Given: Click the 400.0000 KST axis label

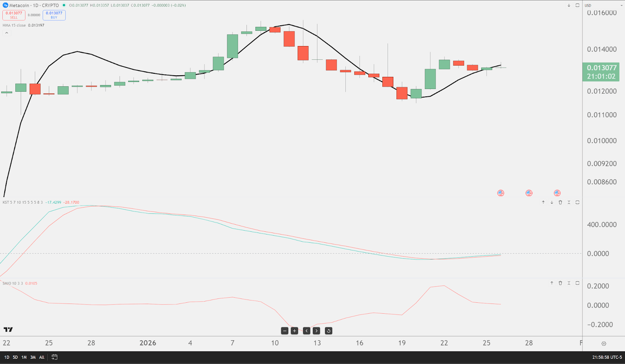Looking at the screenshot, I should [x=602, y=225].
